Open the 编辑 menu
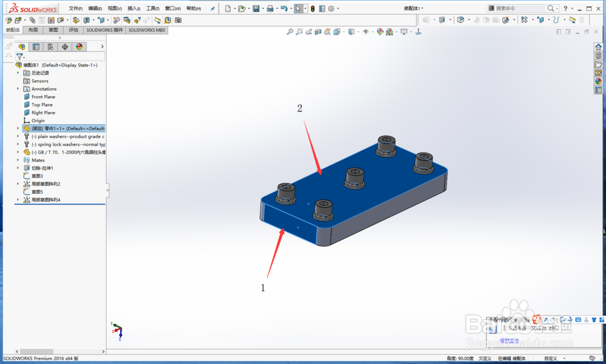 [95, 8]
